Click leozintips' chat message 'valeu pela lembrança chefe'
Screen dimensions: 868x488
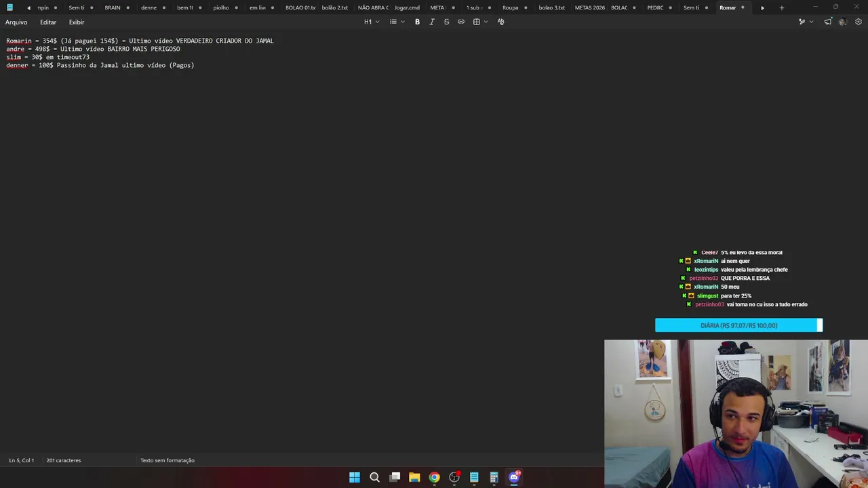point(754,270)
